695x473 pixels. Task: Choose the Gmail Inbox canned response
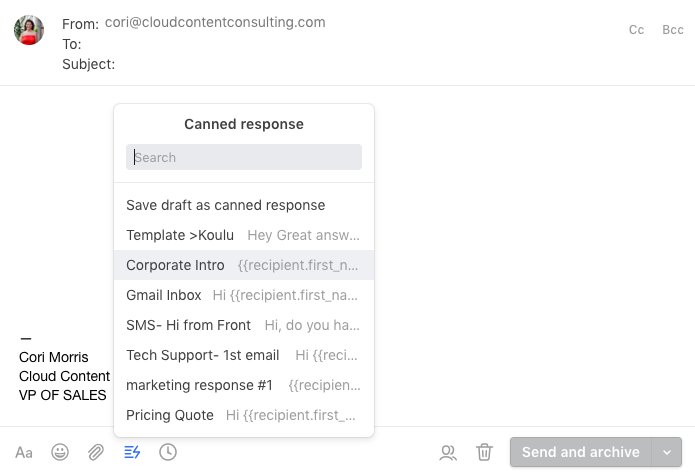click(x=244, y=295)
